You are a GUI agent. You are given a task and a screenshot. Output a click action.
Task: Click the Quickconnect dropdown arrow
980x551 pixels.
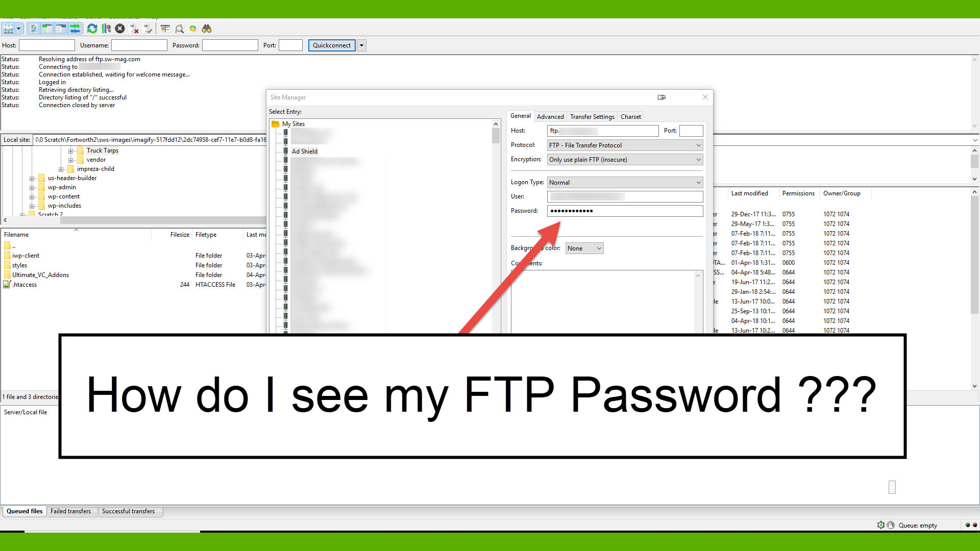coord(361,45)
